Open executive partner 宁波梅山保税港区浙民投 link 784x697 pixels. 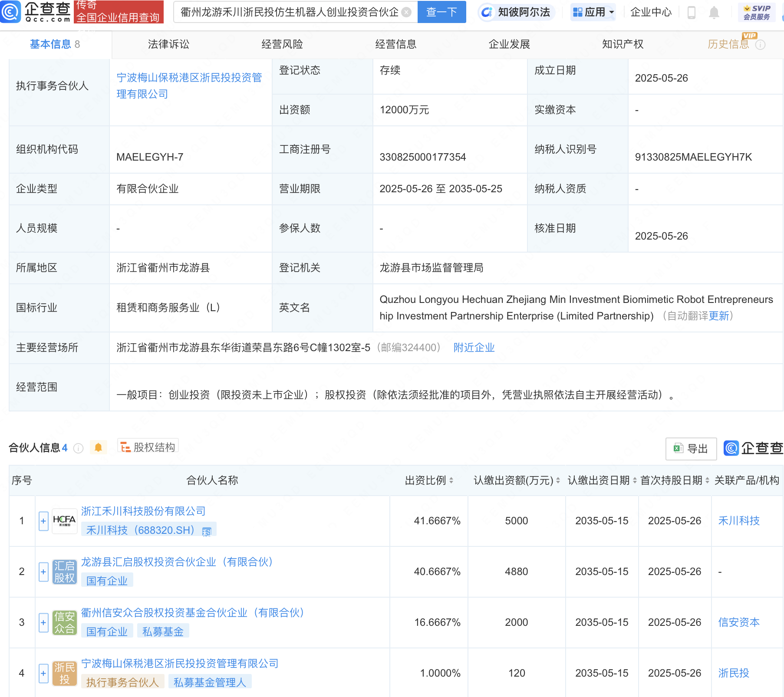tap(189, 86)
